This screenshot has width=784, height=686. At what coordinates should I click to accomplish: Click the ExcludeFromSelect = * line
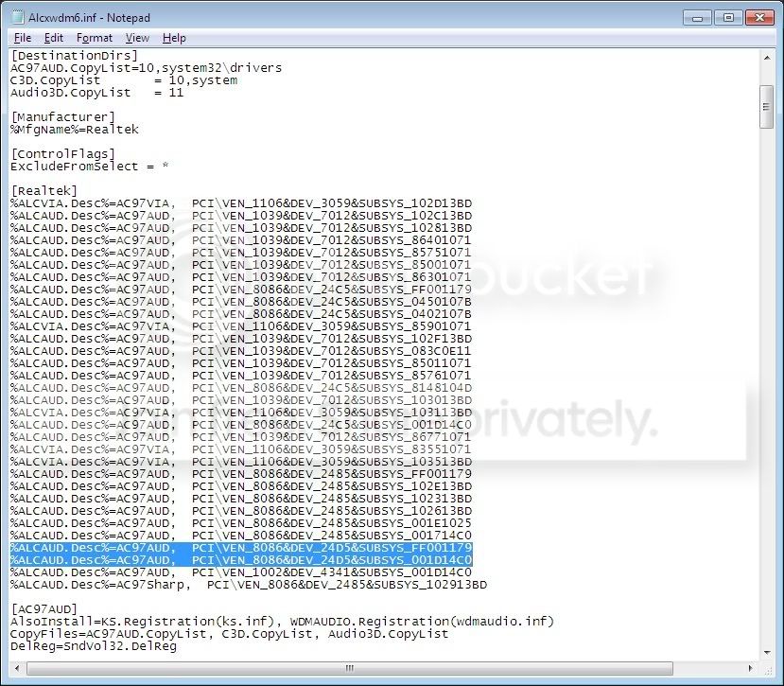point(90,167)
